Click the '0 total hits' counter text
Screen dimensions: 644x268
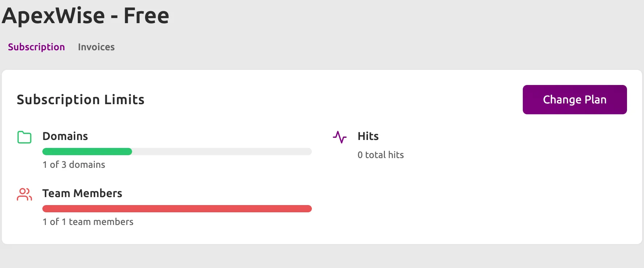pyautogui.click(x=381, y=155)
